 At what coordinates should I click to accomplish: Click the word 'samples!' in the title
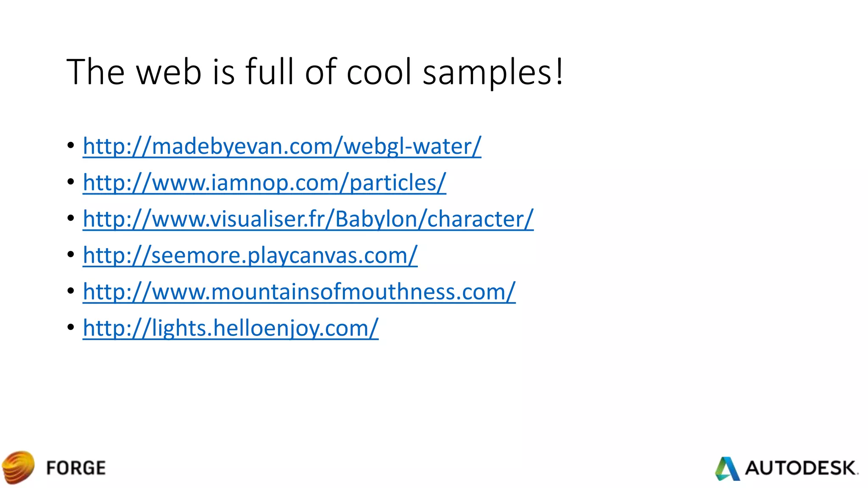click(493, 72)
